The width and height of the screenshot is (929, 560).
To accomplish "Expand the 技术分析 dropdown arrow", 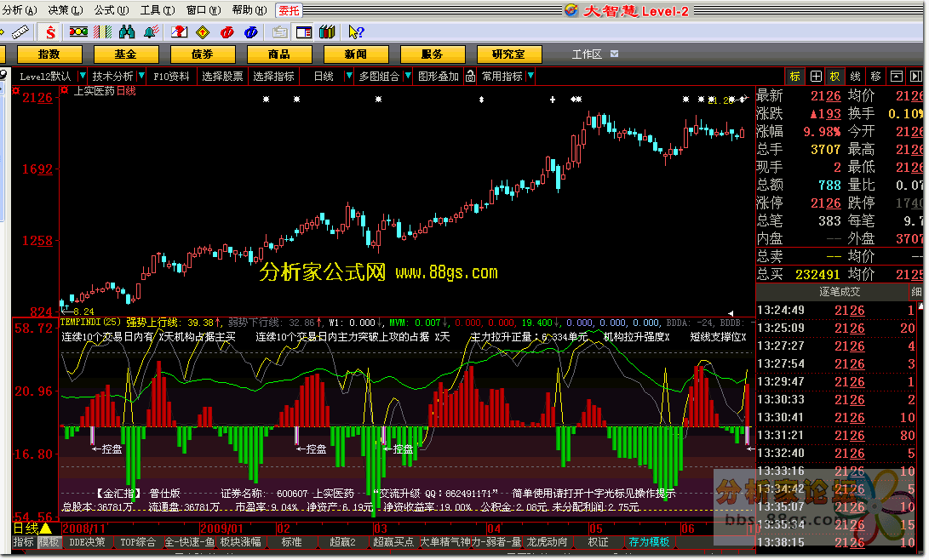I will (141, 77).
